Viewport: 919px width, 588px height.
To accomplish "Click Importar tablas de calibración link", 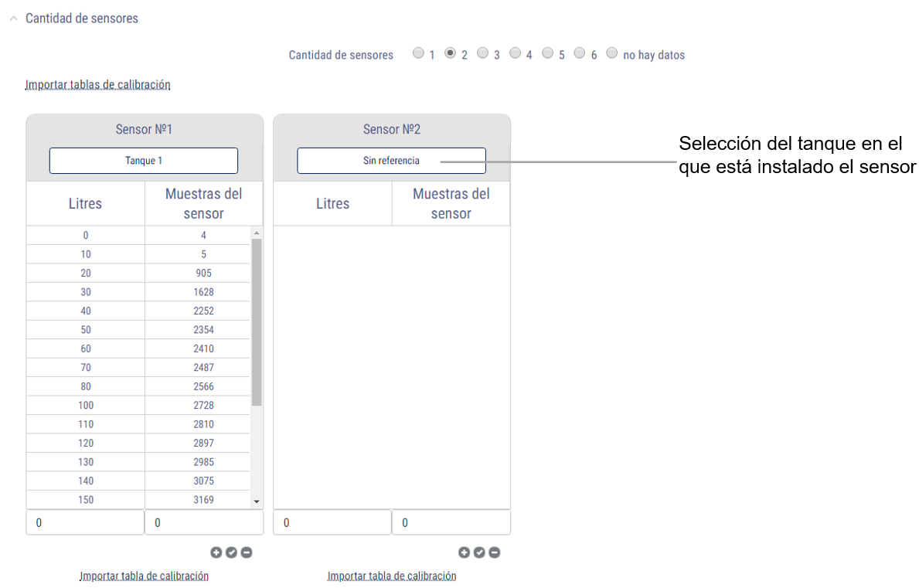I will click(x=97, y=85).
